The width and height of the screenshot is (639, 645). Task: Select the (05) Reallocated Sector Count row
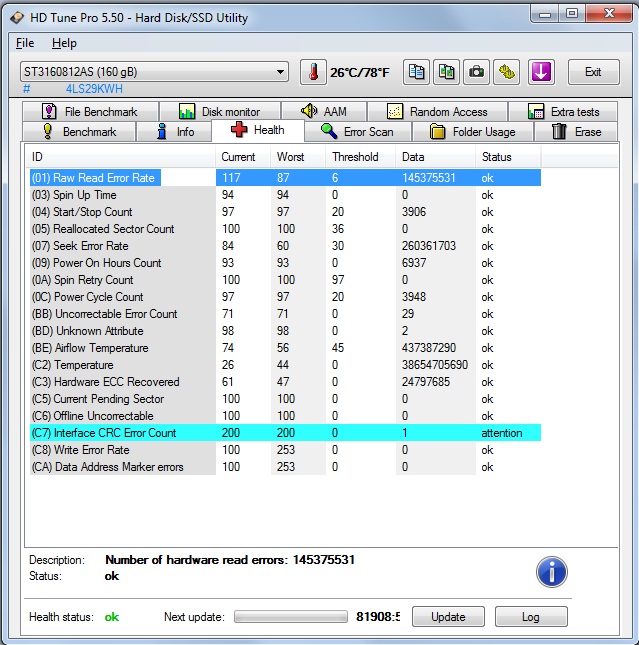coord(285,229)
